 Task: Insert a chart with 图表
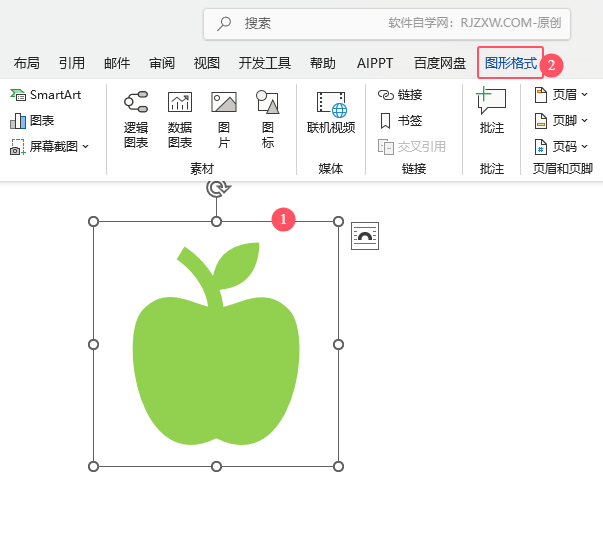click(32, 121)
